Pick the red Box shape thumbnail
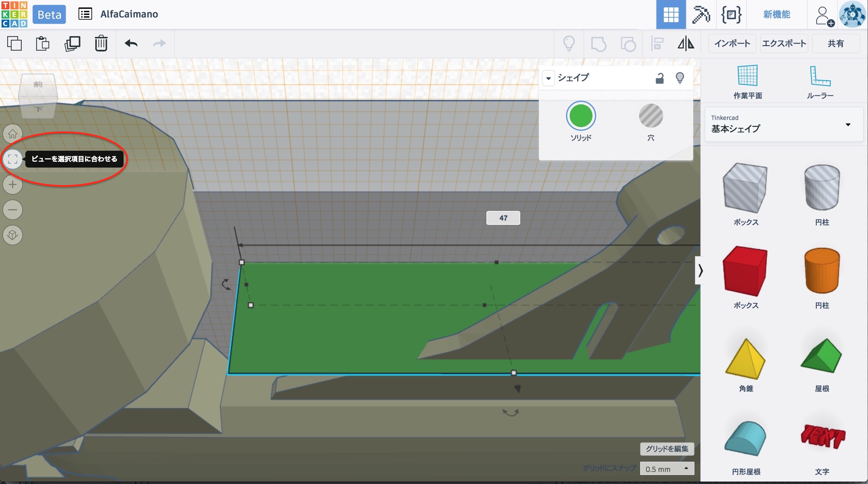 (x=745, y=271)
